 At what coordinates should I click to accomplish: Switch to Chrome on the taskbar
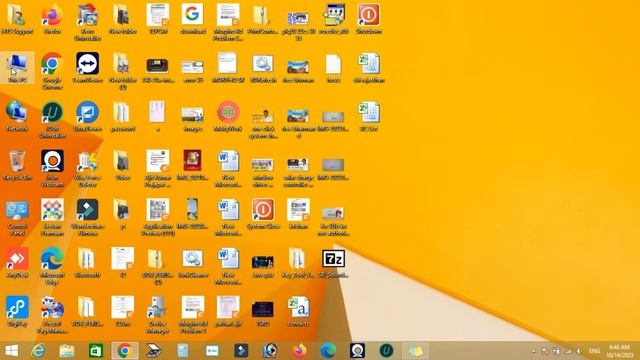tap(125, 351)
